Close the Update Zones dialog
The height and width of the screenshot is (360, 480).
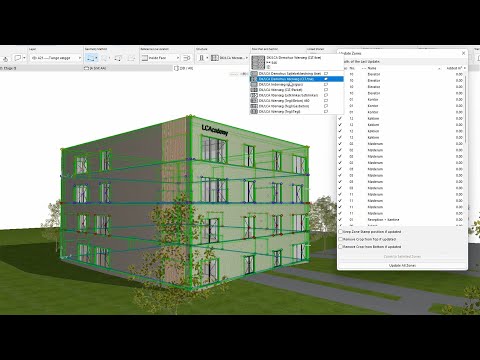[463, 53]
